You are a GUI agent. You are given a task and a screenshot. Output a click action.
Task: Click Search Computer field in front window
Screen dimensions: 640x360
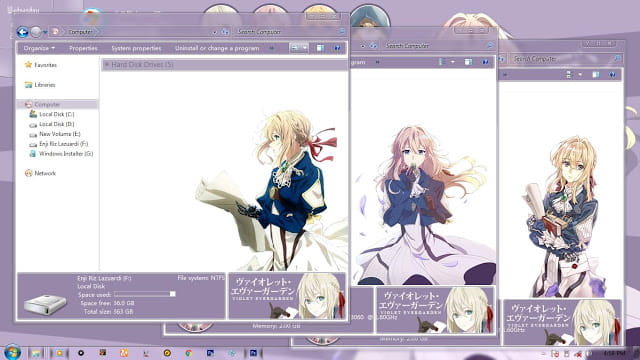[290, 32]
